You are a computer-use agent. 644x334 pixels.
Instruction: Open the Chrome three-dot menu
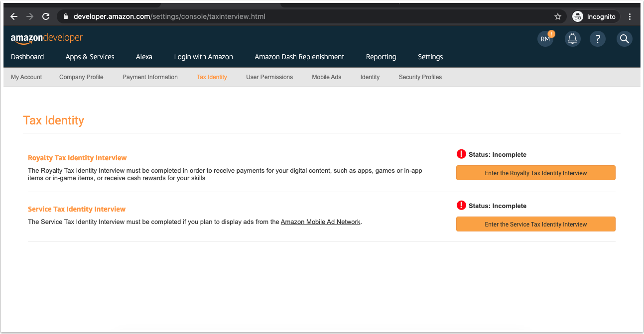630,16
